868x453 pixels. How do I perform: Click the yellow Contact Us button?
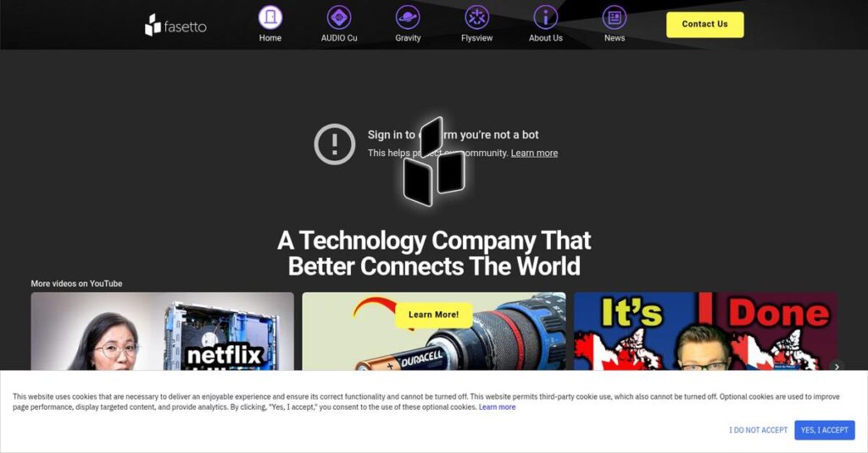[x=704, y=25]
